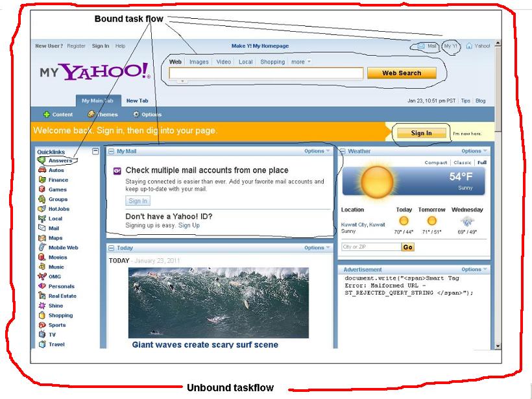
Task: Click the Register link at top
Action: [x=76, y=46]
